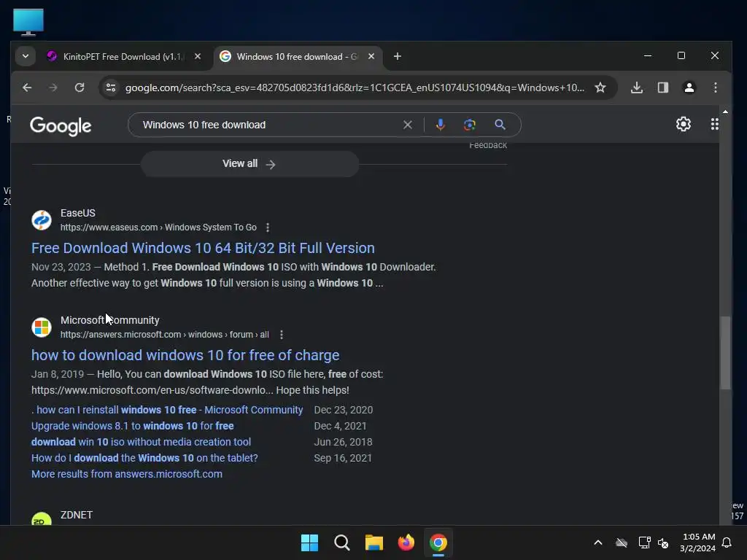Viewport: 747px width, 560px height.
Task: Click the taskbar clock showing 1:05 AM
Action: tap(698, 542)
